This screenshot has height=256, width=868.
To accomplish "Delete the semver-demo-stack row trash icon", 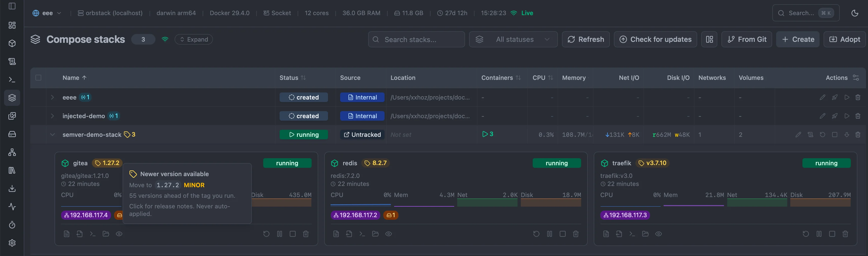I will click(x=858, y=135).
